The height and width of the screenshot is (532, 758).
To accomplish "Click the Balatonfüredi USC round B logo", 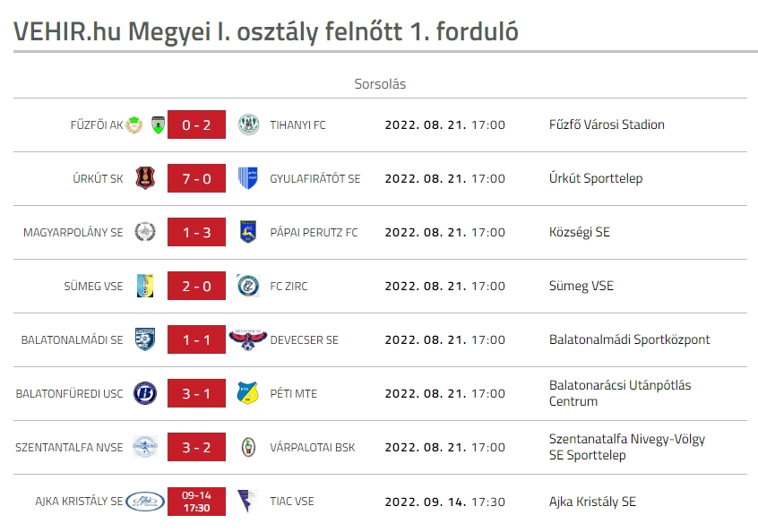I will click(145, 393).
